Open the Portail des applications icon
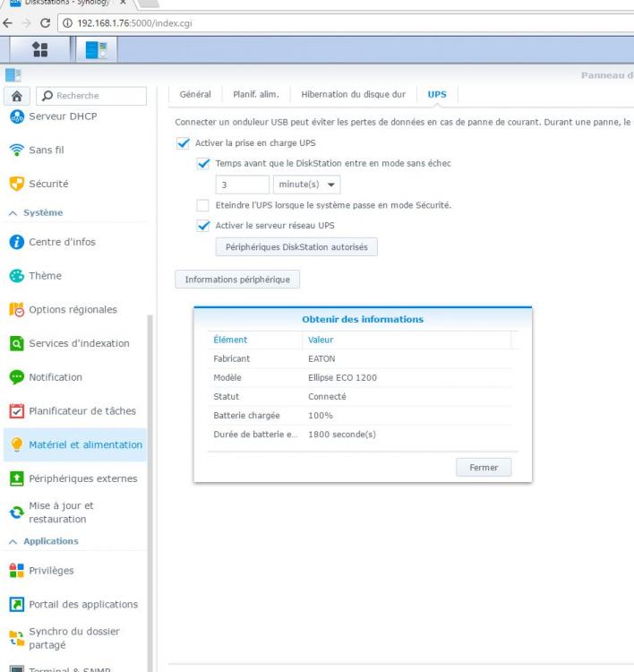The image size is (634, 672). click(x=17, y=604)
